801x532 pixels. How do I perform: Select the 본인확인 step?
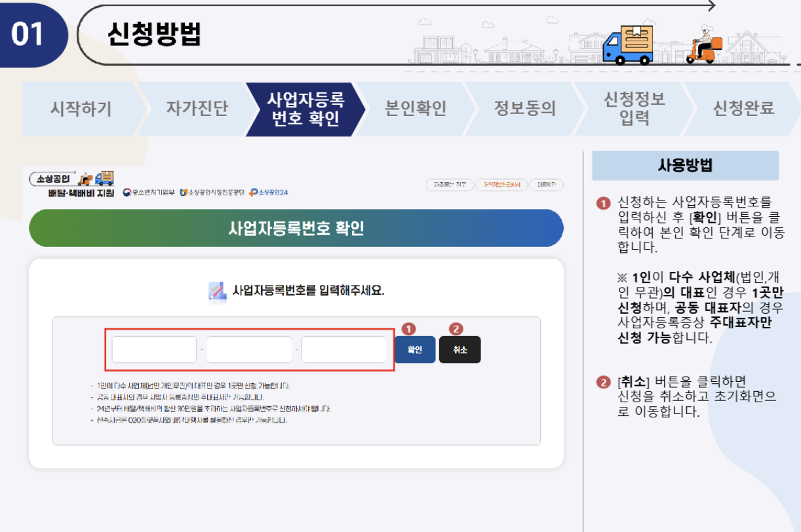416,109
